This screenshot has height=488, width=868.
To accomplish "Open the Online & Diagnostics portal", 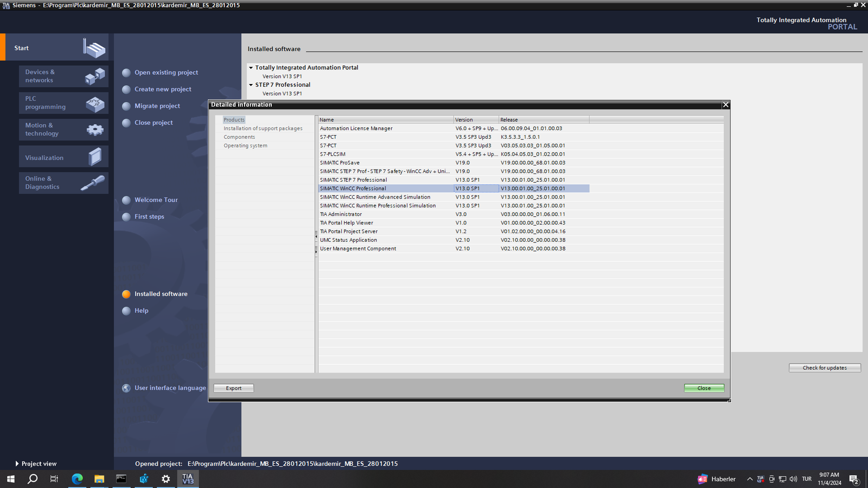I will tap(63, 183).
